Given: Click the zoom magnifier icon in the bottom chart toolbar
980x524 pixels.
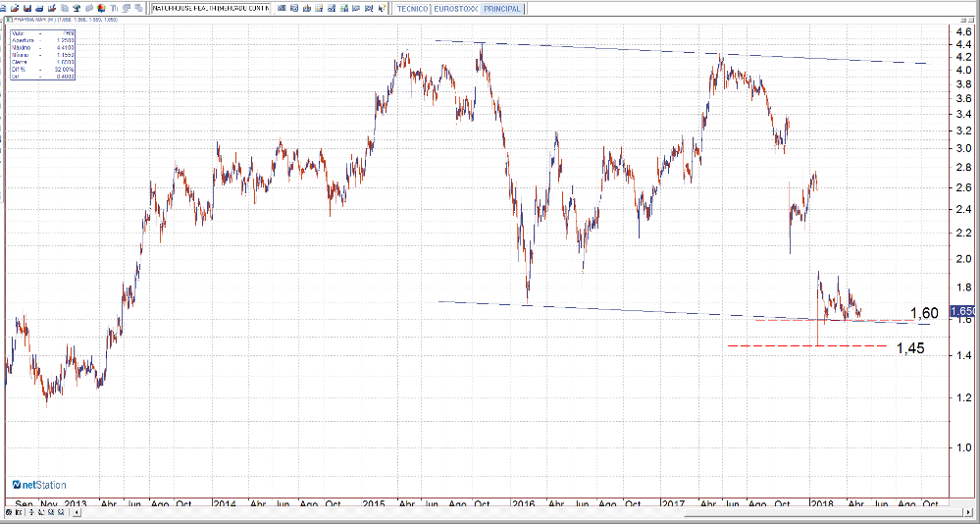Looking at the screenshot, I should click(x=51, y=512).
